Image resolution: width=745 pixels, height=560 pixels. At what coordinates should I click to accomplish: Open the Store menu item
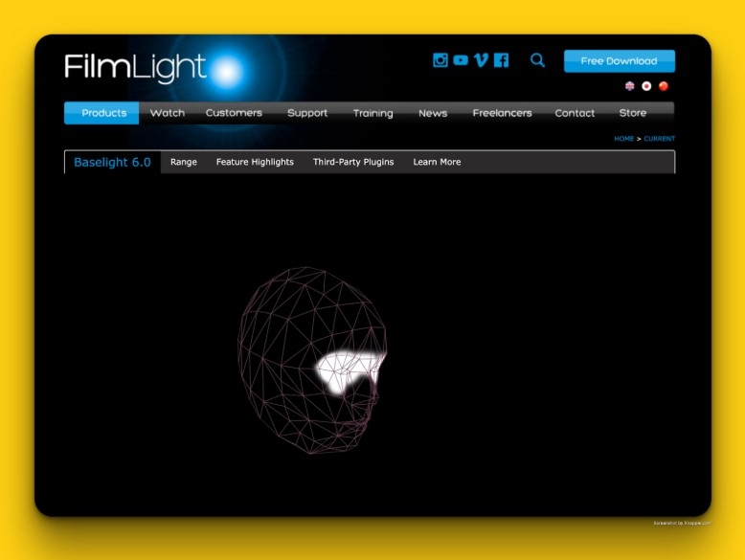pos(632,113)
